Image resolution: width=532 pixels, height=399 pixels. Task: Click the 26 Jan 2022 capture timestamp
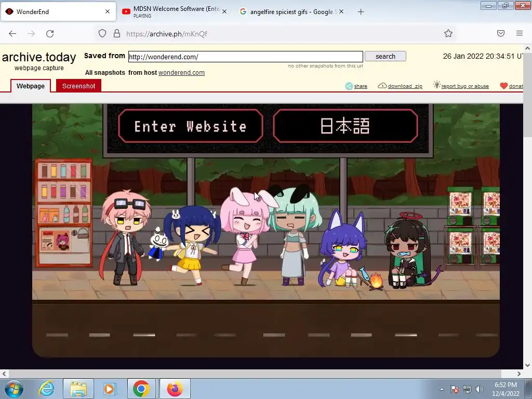pyautogui.click(x=483, y=56)
